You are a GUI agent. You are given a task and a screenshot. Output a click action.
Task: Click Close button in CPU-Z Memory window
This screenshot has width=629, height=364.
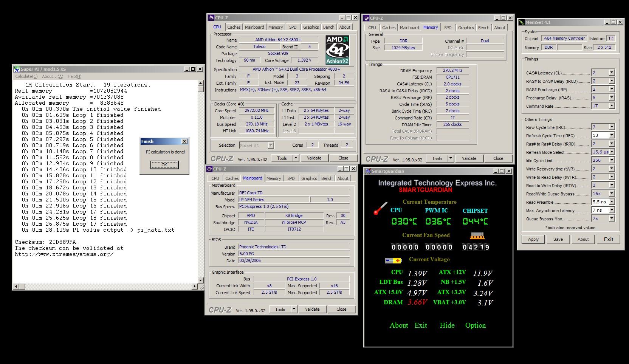pyautogui.click(x=498, y=158)
